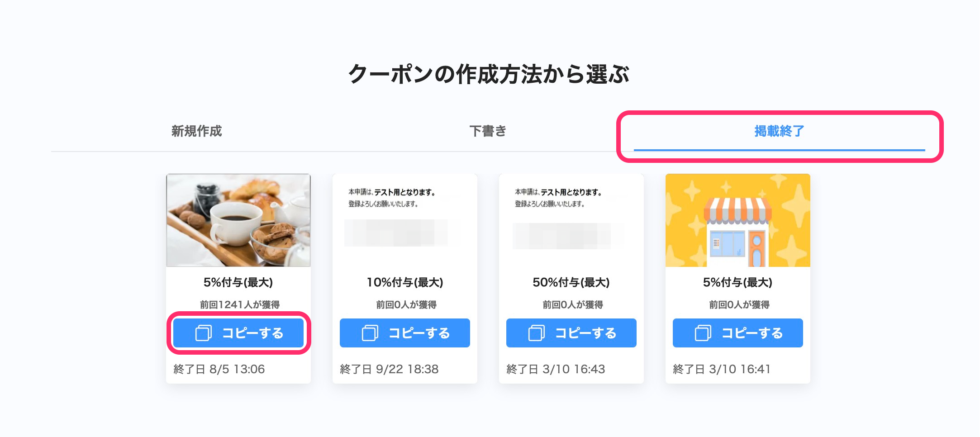Switch to the 下書き tab

click(488, 131)
